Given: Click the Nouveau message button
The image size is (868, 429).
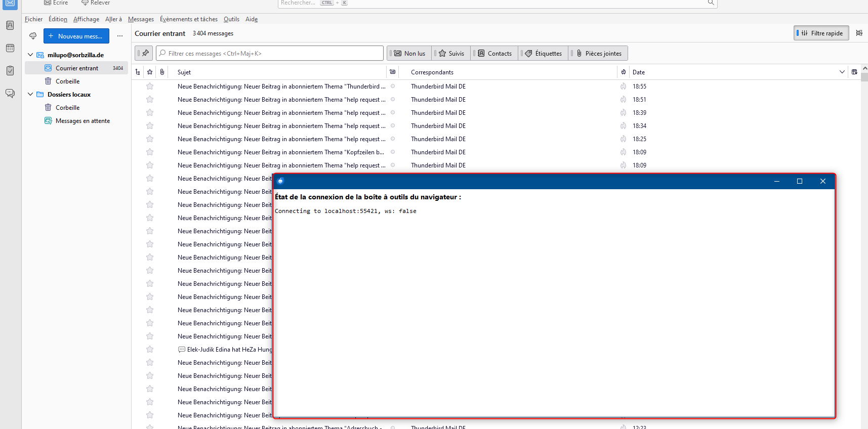Looking at the screenshot, I should point(76,36).
